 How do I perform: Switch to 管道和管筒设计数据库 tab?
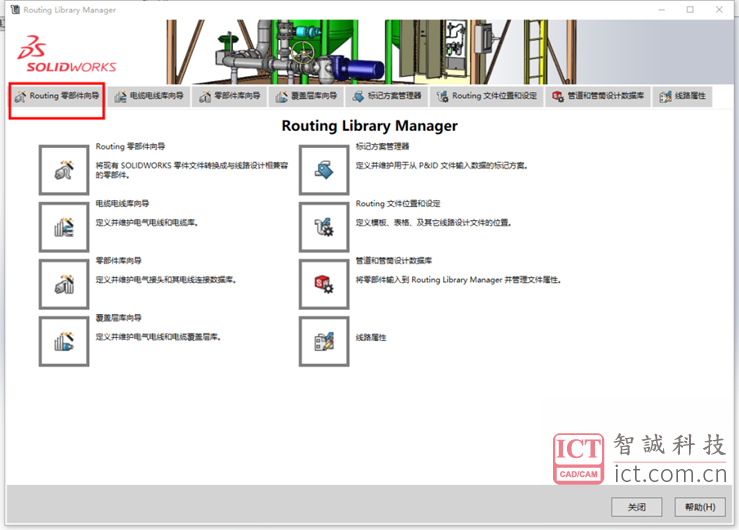598,97
